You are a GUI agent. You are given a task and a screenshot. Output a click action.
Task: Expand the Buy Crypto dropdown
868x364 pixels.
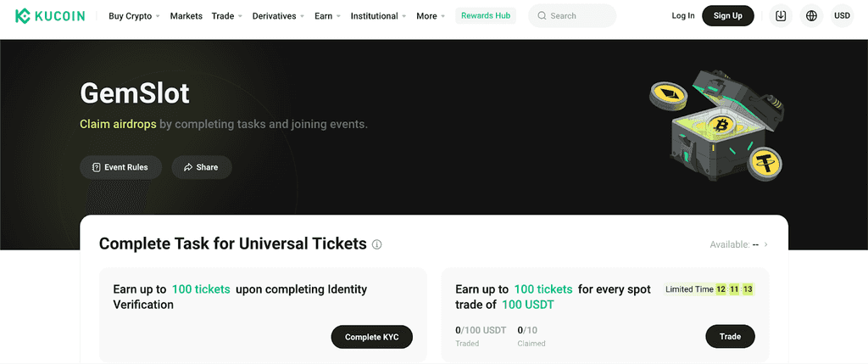[135, 16]
